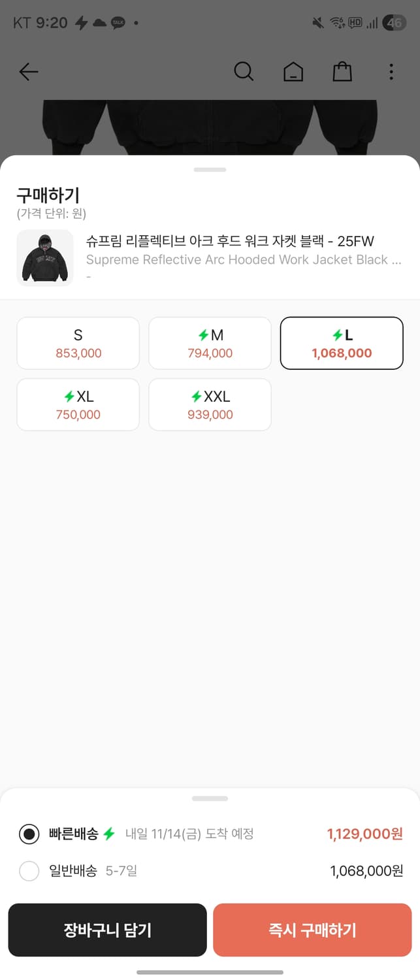Screen dimensions: 420x980
Task: Go to home via the house icon
Action: [293, 72]
